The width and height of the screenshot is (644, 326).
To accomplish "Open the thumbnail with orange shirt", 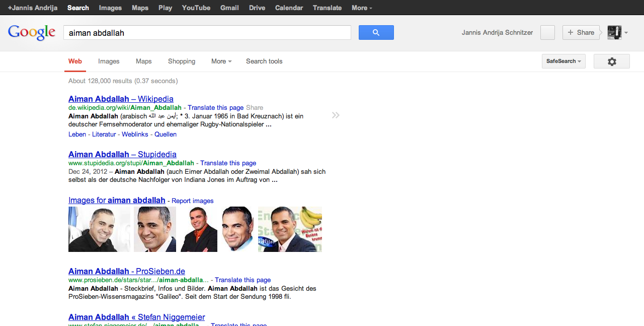I will pos(199,229).
